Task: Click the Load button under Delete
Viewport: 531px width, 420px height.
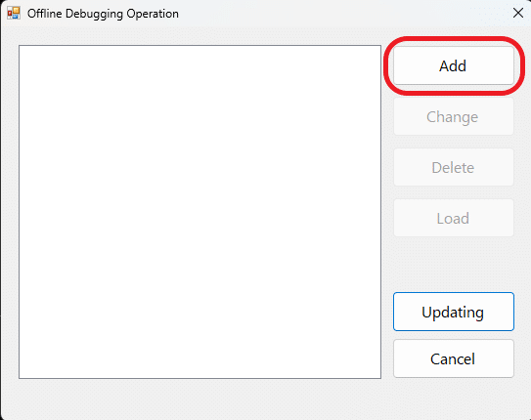Action: 454,218
